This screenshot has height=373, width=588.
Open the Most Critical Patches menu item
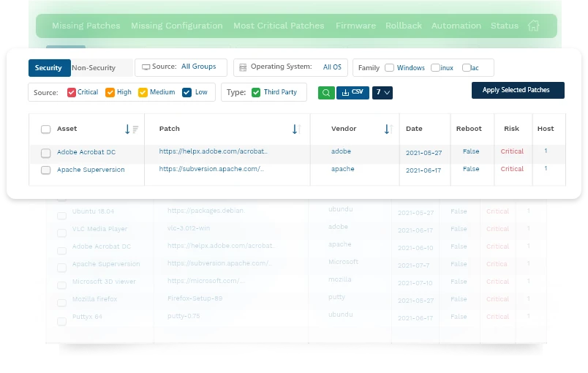pyautogui.click(x=279, y=26)
